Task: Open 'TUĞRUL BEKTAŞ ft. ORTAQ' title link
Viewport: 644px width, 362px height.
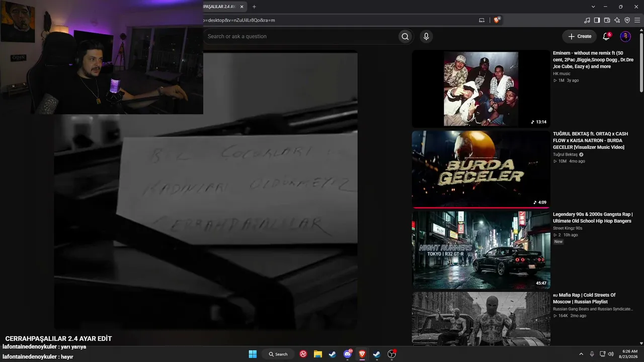Action: pyautogui.click(x=591, y=140)
